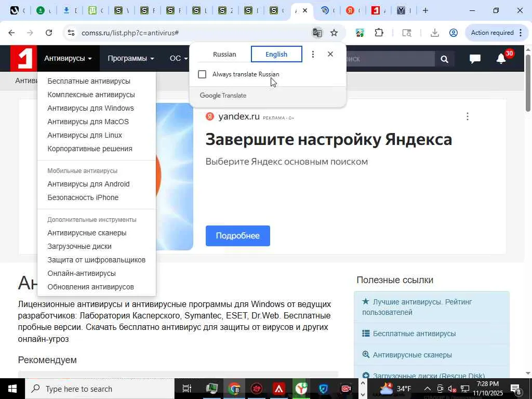Close the Google Translate popup

pyautogui.click(x=330, y=54)
